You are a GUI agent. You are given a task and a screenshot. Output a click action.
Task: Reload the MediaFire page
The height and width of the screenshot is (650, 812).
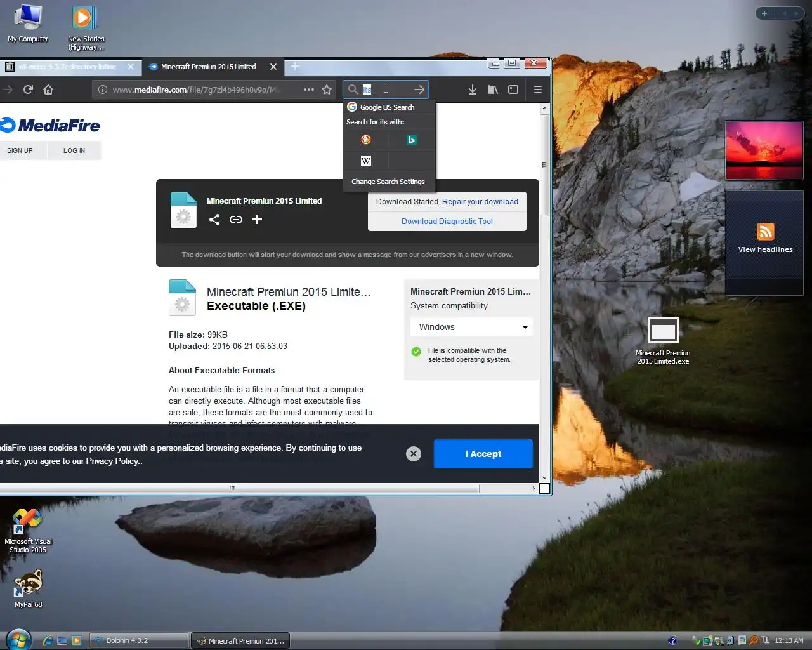pyautogui.click(x=28, y=90)
